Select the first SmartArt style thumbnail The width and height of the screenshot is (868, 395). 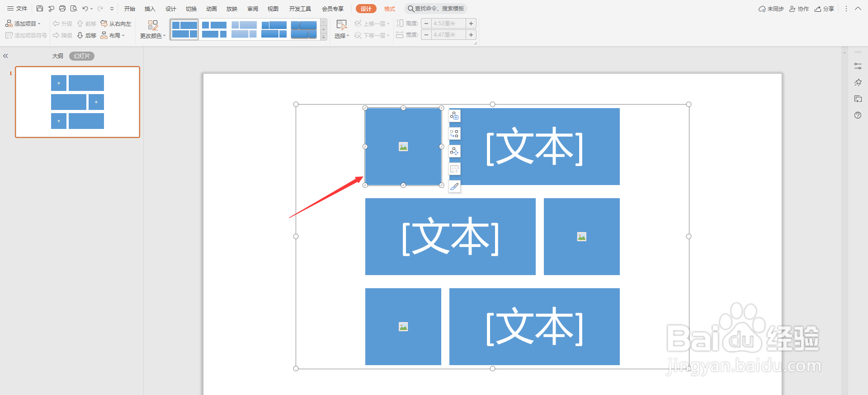pos(184,29)
